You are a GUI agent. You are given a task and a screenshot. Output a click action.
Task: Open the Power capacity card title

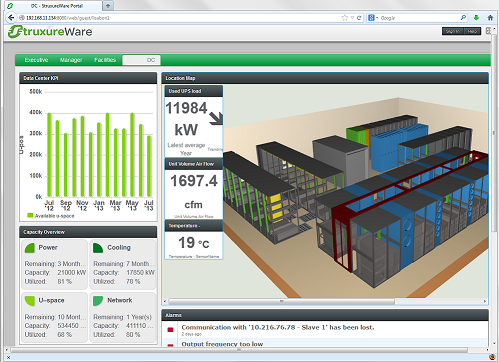click(48, 248)
